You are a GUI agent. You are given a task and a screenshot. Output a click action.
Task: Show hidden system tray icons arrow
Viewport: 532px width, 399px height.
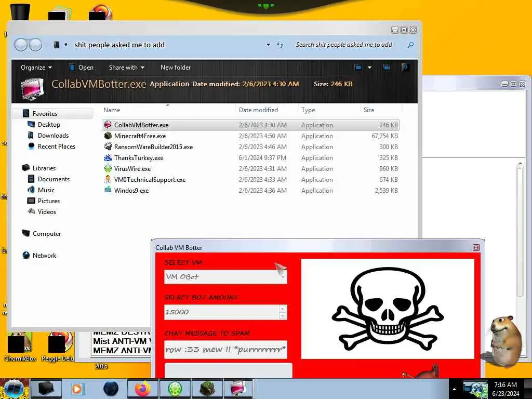coord(454,389)
